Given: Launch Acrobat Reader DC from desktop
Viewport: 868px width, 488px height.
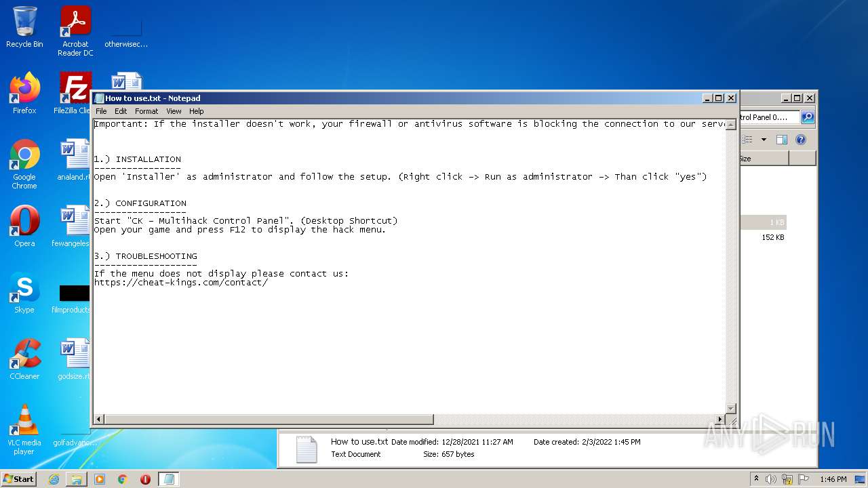Looking at the screenshot, I should 75,31.
